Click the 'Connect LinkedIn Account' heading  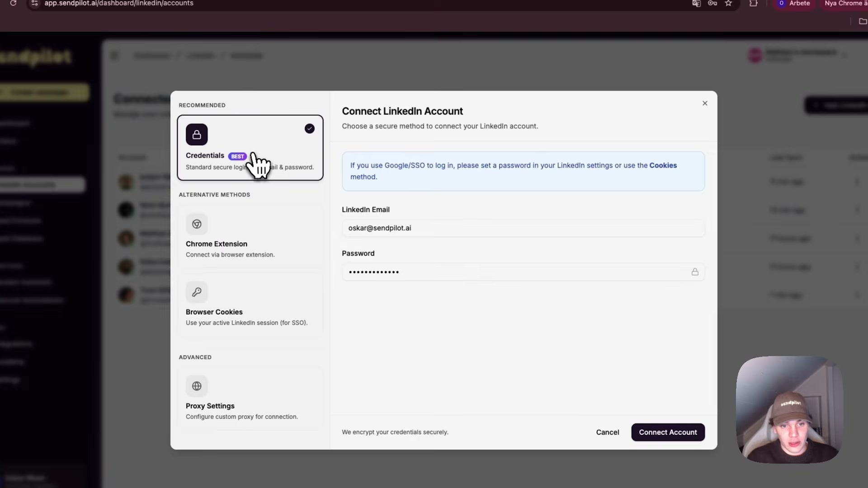tap(402, 111)
